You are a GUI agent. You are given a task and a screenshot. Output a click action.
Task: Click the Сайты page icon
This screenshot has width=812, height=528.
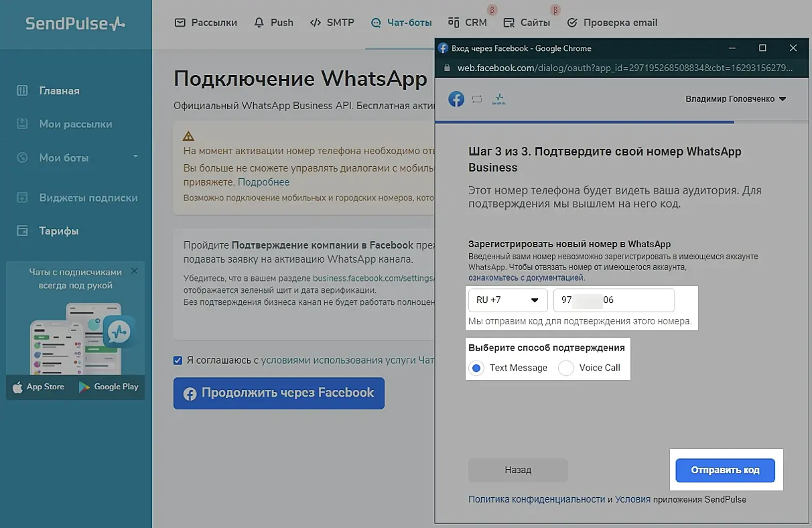[x=509, y=22]
